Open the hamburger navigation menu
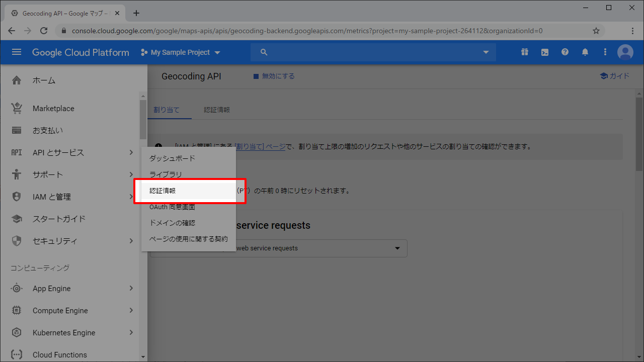Image resolution: width=644 pixels, height=362 pixels. tap(17, 52)
